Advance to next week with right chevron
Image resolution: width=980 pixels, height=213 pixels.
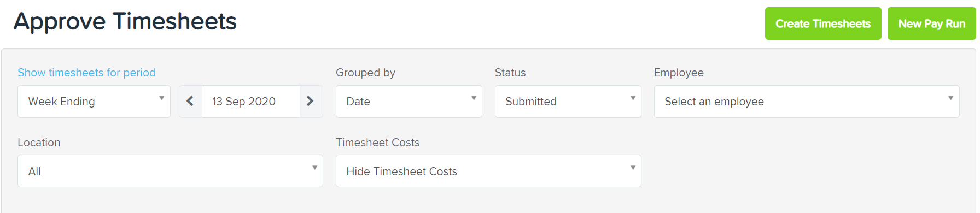pos(311,102)
